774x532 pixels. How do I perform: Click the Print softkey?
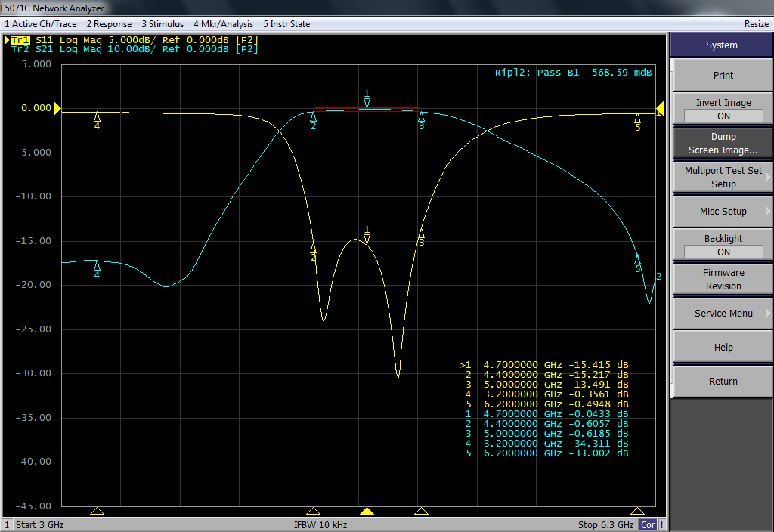(723, 76)
